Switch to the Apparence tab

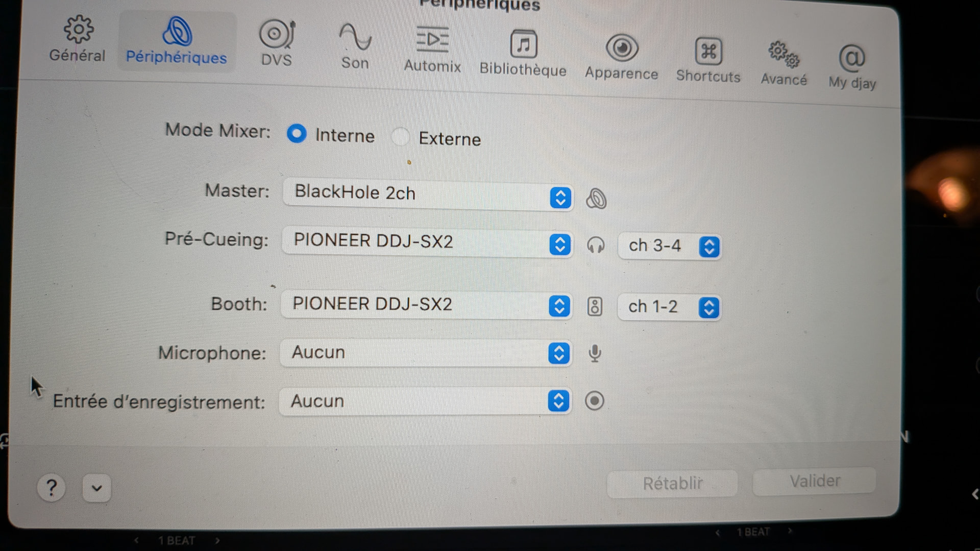(x=621, y=58)
